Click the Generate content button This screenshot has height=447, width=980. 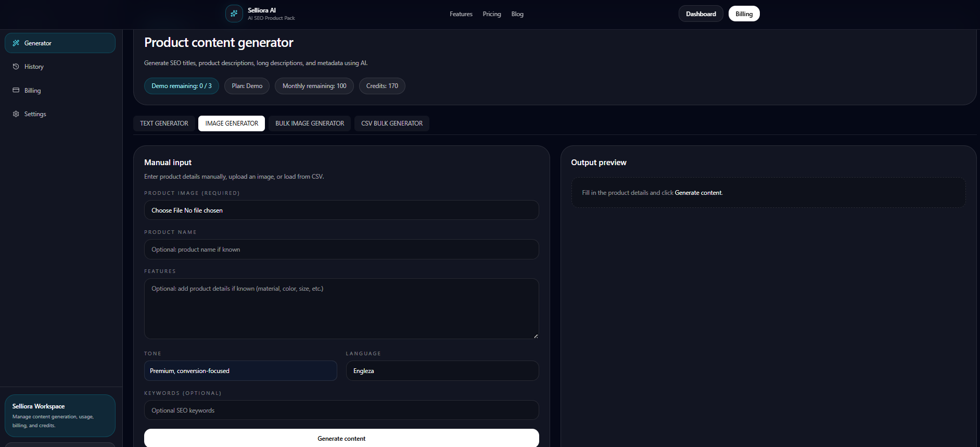341,438
